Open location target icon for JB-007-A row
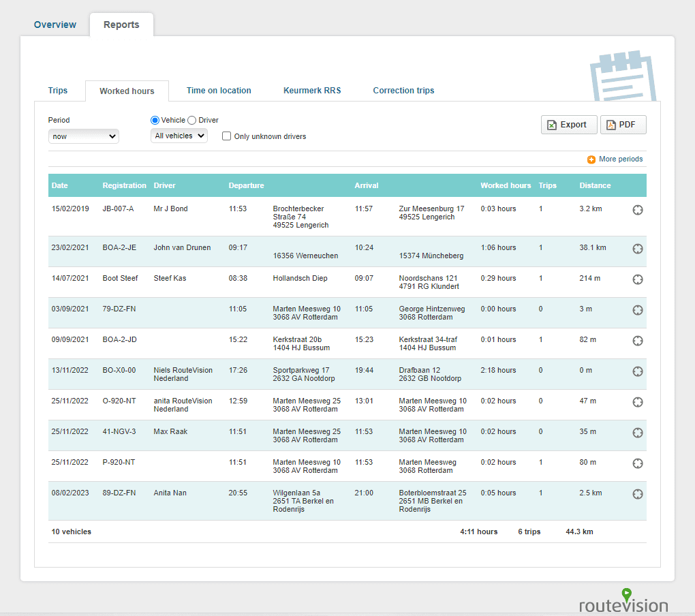The height and width of the screenshot is (616, 695). (x=637, y=210)
